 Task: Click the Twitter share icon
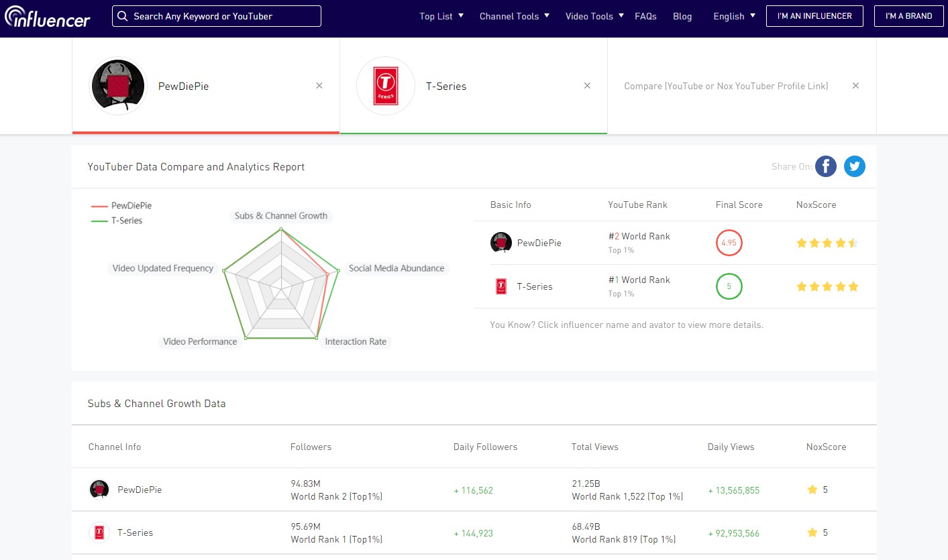click(x=854, y=166)
